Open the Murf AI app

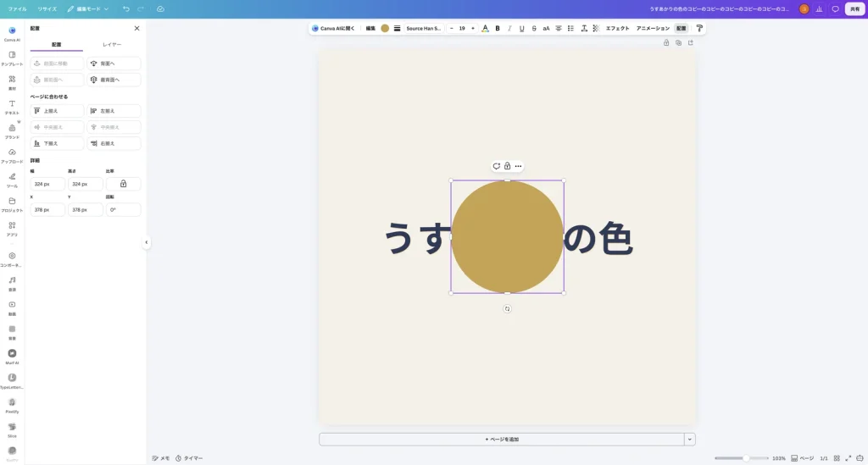click(x=12, y=356)
